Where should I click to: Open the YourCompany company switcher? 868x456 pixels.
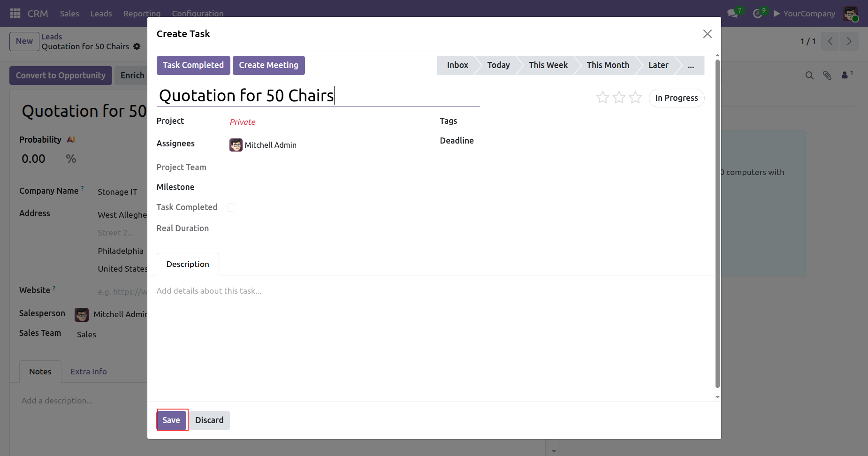809,14
